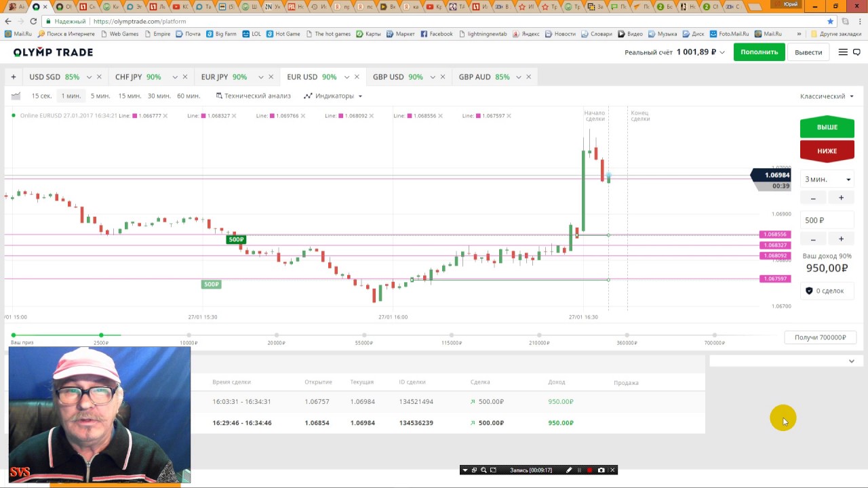Expand the Индикаторы dropdown

point(333,96)
